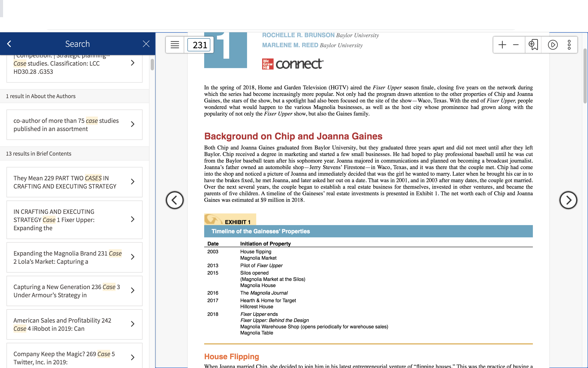
Task: Click 'Timeline of the Gaineses' Properties' title
Action: pyautogui.click(x=261, y=231)
